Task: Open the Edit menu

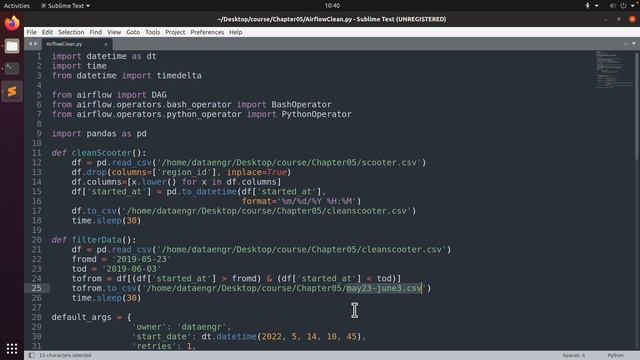Action: (x=47, y=32)
